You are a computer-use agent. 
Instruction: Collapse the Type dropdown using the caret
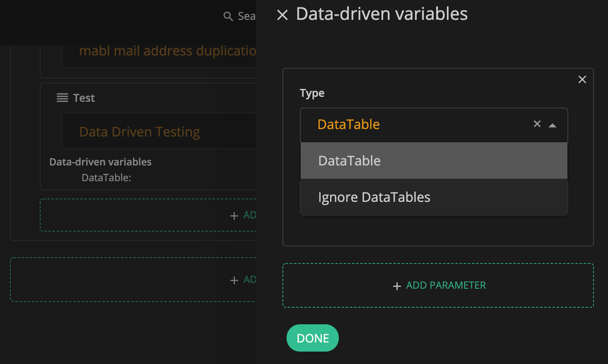(x=553, y=125)
